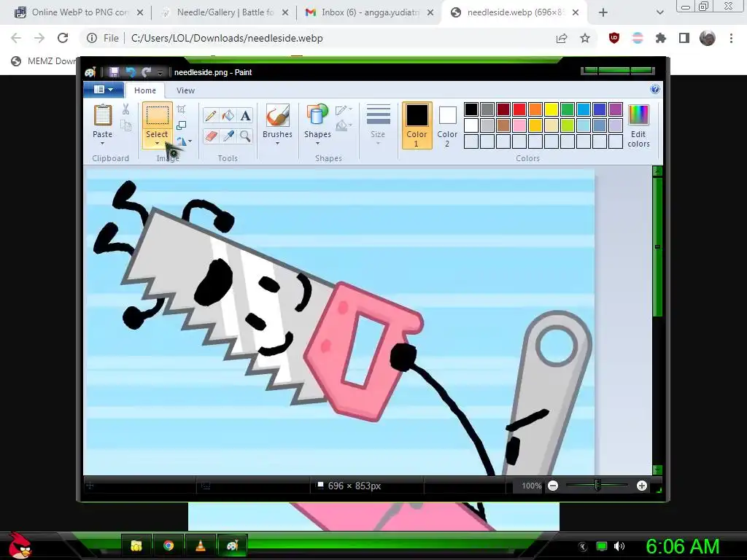Image resolution: width=747 pixels, height=560 pixels.
Task: Click the Paint zoom slider handle
Action: tap(597, 486)
